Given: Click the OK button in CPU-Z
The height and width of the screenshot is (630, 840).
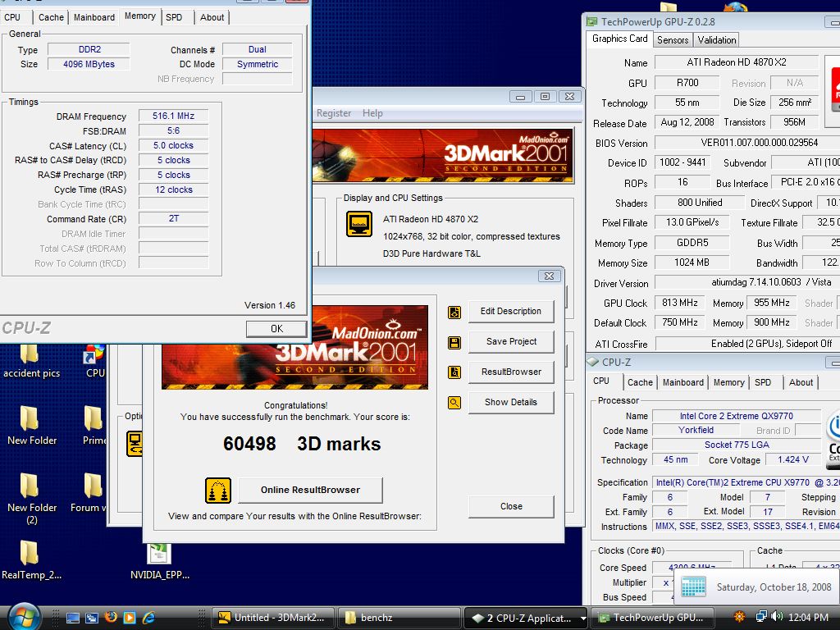Looking at the screenshot, I should (277, 328).
